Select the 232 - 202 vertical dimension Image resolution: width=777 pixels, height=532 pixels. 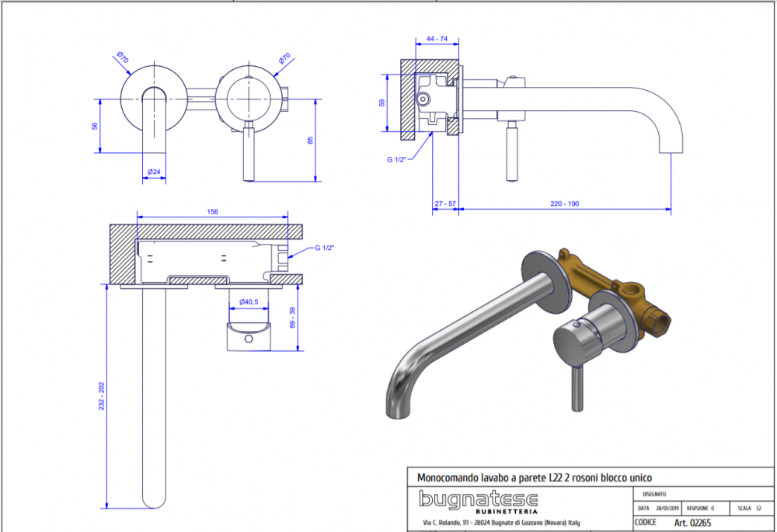tap(102, 398)
